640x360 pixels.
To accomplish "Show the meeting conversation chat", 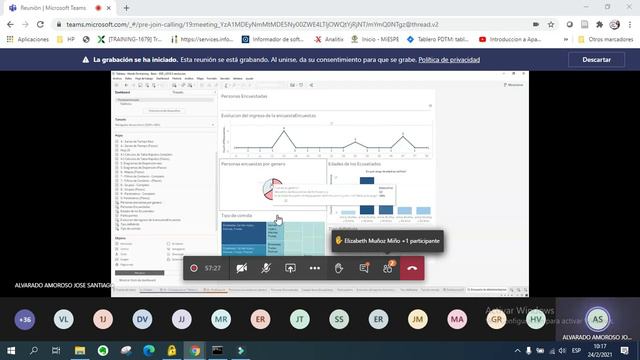I will [364, 268].
